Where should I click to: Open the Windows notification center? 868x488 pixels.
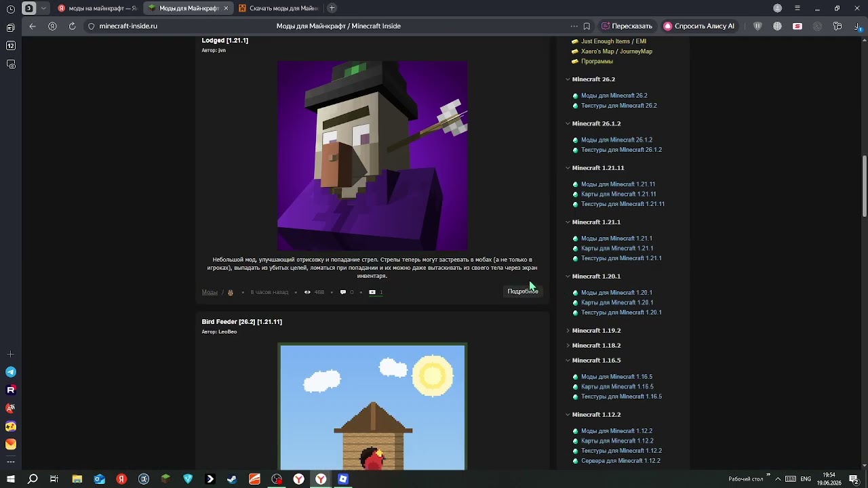coord(854,479)
